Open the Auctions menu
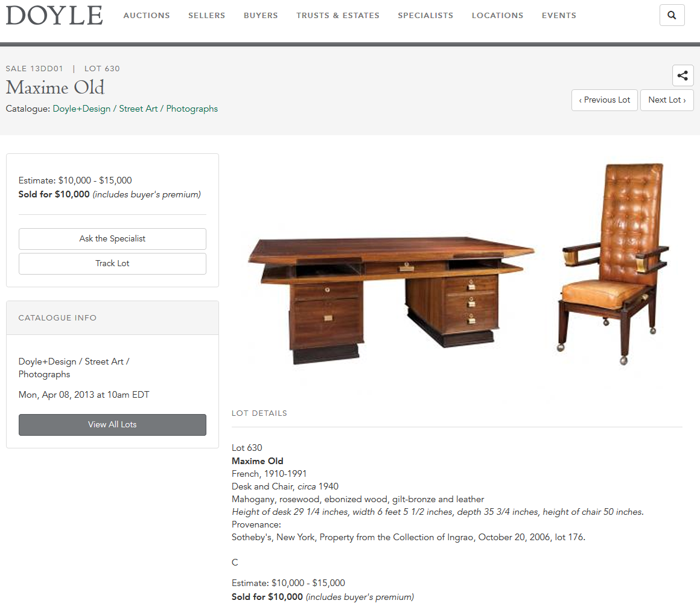The height and width of the screenshot is (612, 700). [147, 15]
